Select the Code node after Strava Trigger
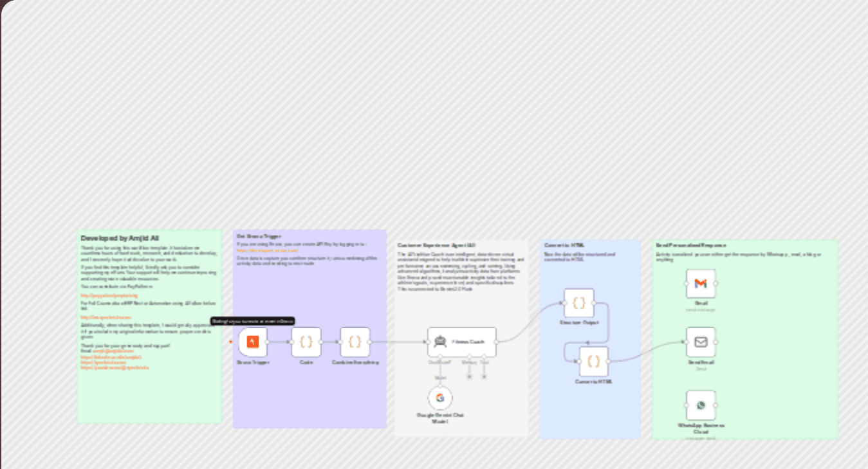Image resolution: width=868 pixels, height=469 pixels. 306,342
